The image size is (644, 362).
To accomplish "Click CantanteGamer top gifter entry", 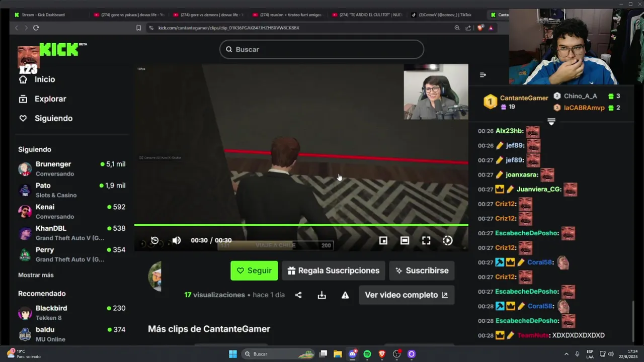I will [516, 102].
